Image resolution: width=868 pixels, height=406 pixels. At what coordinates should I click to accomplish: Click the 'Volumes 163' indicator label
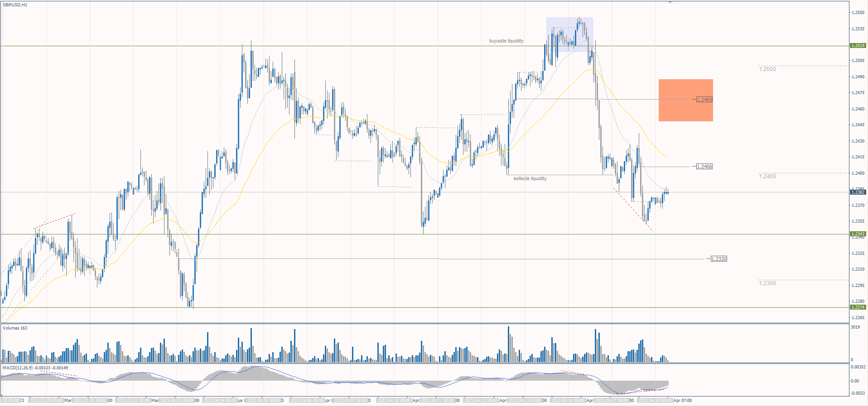15,328
